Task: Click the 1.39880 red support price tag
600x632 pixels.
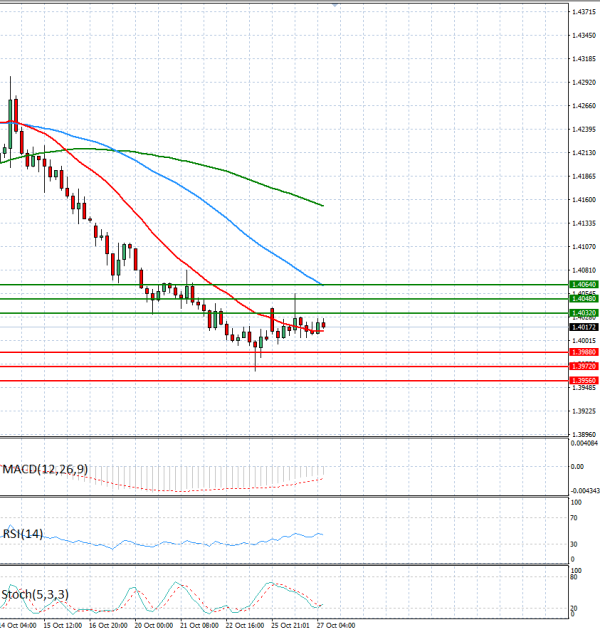Action: pos(584,352)
